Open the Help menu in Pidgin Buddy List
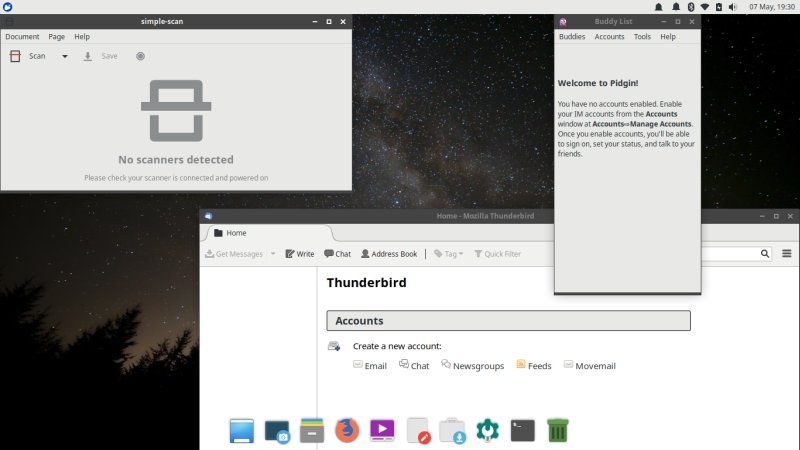 pyautogui.click(x=668, y=37)
